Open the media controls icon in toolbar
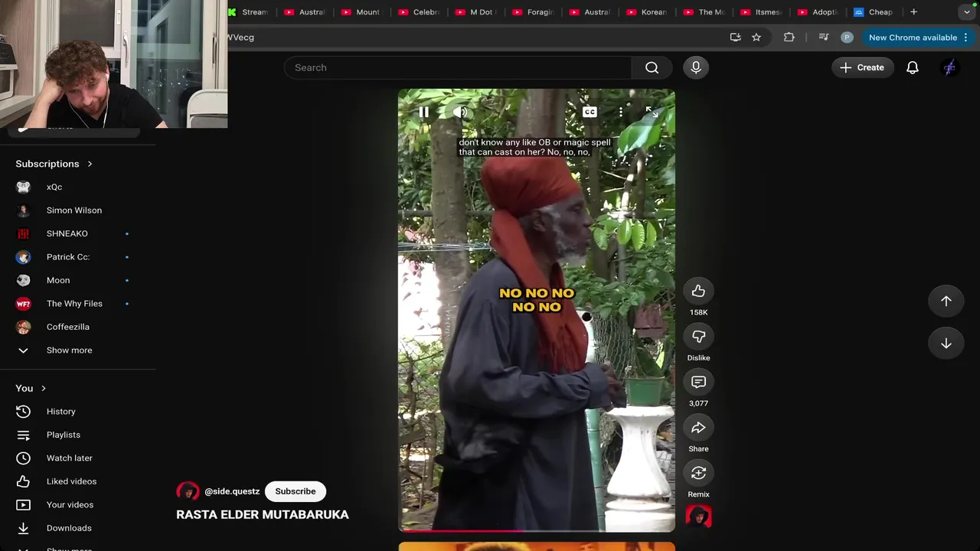This screenshot has height=551, width=980. [x=824, y=37]
